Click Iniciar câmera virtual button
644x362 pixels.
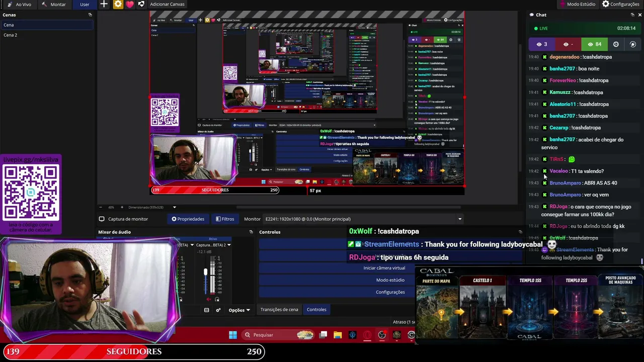[x=384, y=268]
